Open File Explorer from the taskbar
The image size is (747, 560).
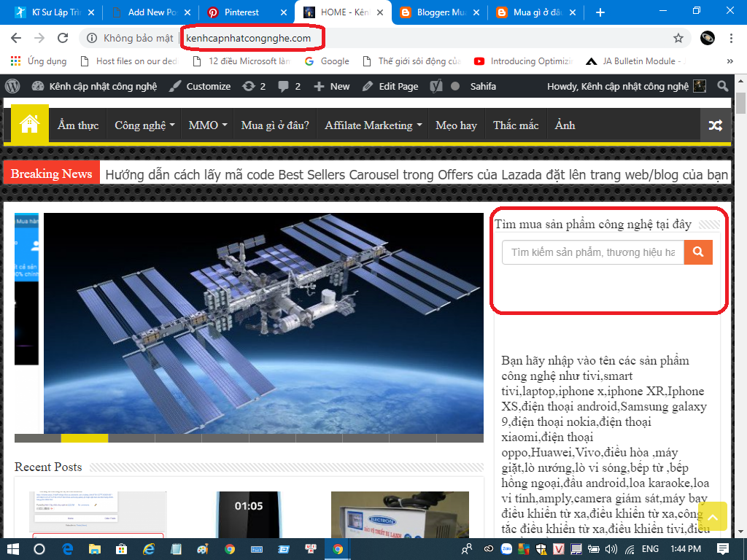pyautogui.click(x=95, y=548)
